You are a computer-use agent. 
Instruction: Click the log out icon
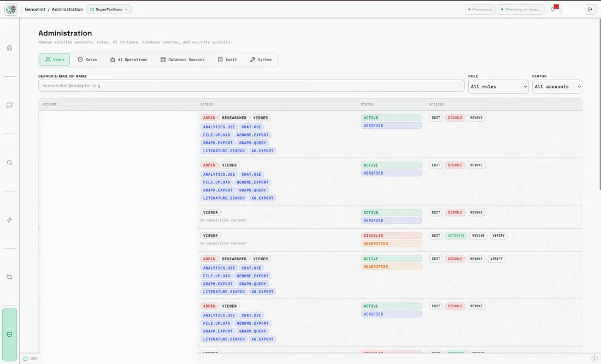point(590,9)
